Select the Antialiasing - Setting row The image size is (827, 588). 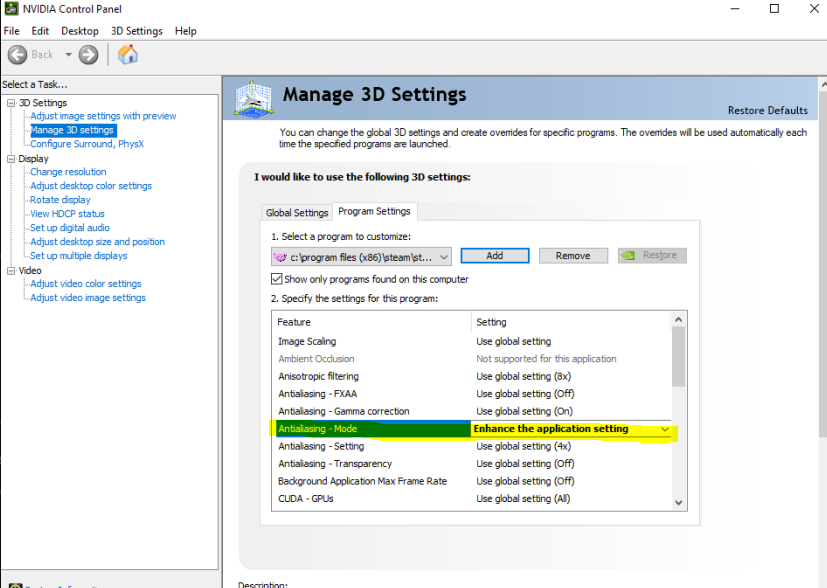click(x=472, y=447)
